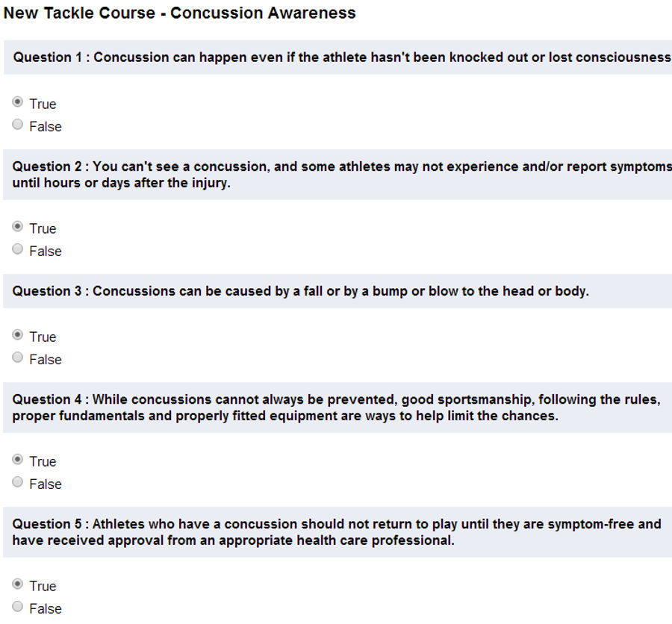This screenshot has width=672, height=624.
Task: Click Question 2 header about reporting symptoms
Action: pos(337,175)
